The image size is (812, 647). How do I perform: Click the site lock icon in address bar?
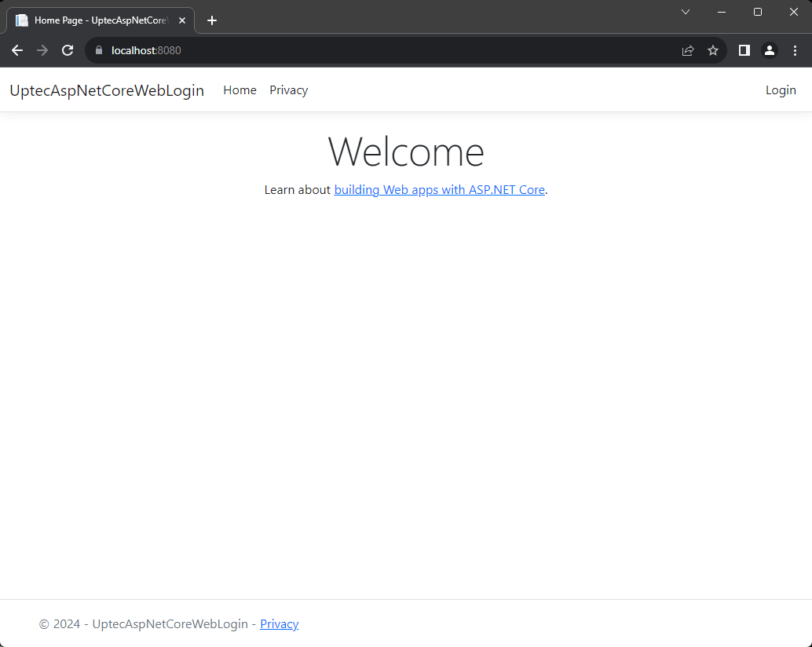tap(99, 50)
